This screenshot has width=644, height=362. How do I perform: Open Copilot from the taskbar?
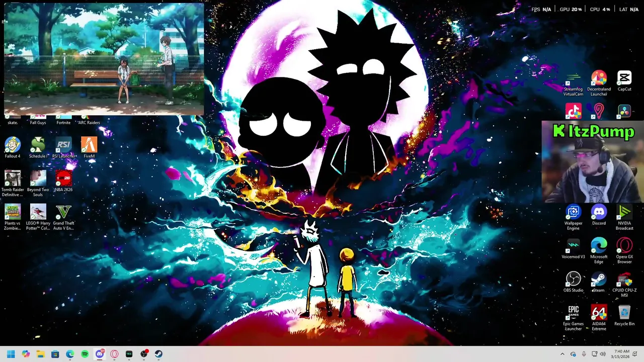(x=26, y=354)
